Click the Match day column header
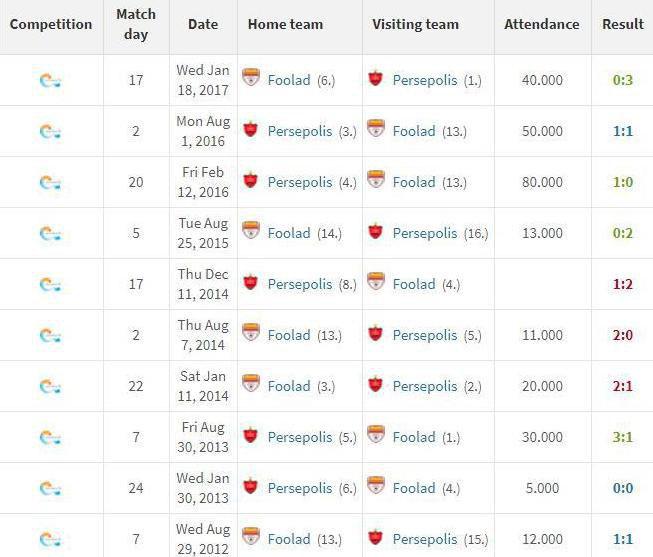 point(136,24)
